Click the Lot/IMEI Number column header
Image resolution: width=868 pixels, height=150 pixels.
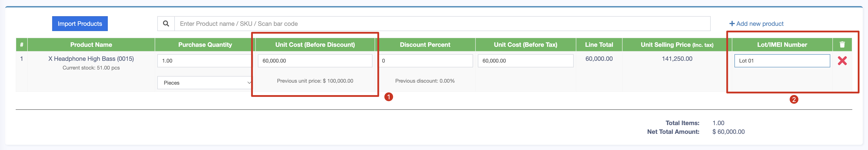point(782,45)
